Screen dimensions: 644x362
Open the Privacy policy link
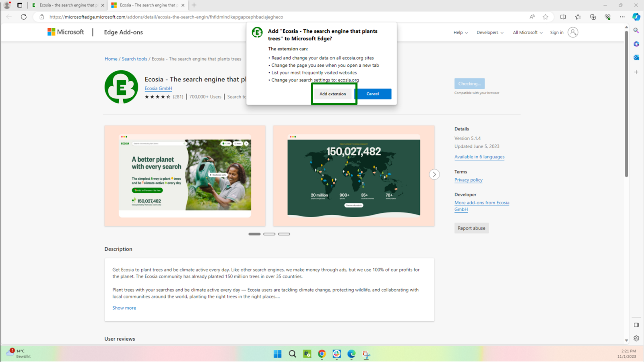pos(469,180)
